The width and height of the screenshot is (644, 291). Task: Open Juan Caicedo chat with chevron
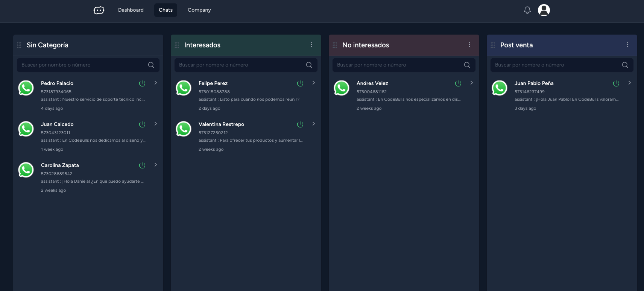pyautogui.click(x=156, y=124)
